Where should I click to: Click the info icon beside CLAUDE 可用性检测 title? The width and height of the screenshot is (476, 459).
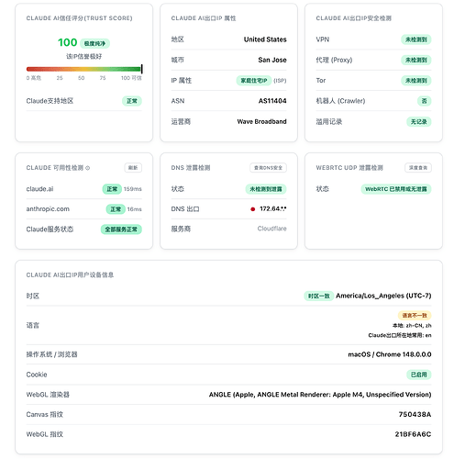[88, 168]
